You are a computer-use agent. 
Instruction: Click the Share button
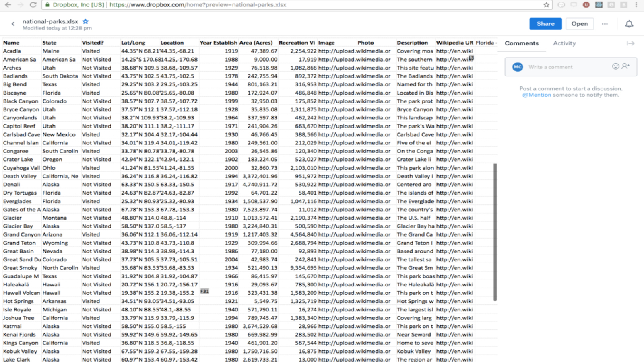point(545,24)
